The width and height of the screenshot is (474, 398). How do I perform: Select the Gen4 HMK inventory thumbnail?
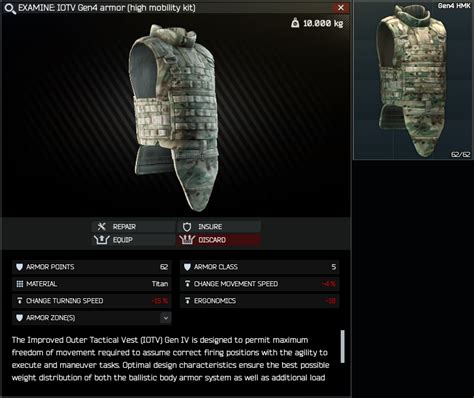413,80
